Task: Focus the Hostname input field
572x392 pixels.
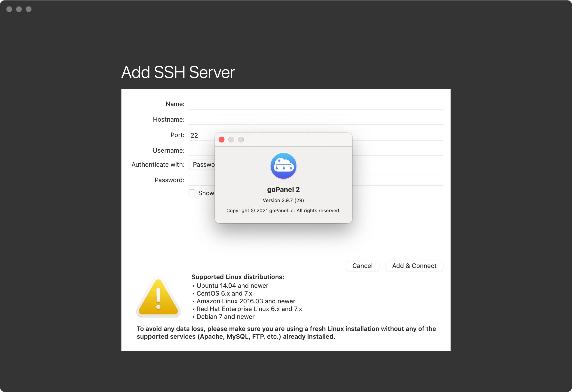Action: point(316,120)
